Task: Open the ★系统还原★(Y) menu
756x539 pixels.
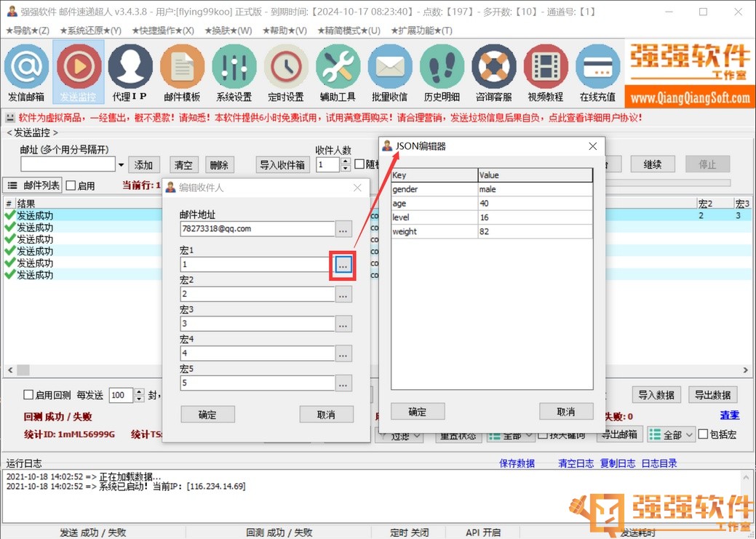Action: pos(91,31)
